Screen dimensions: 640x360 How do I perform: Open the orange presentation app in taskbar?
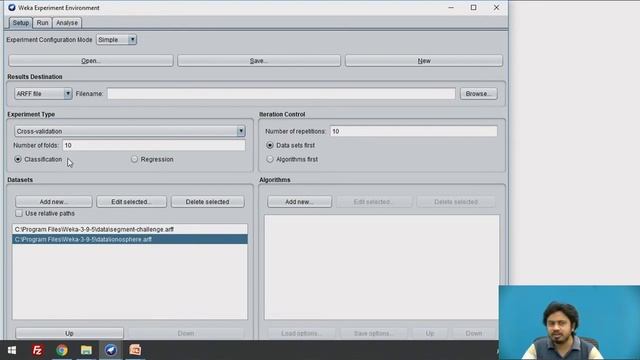coord(135,350)
